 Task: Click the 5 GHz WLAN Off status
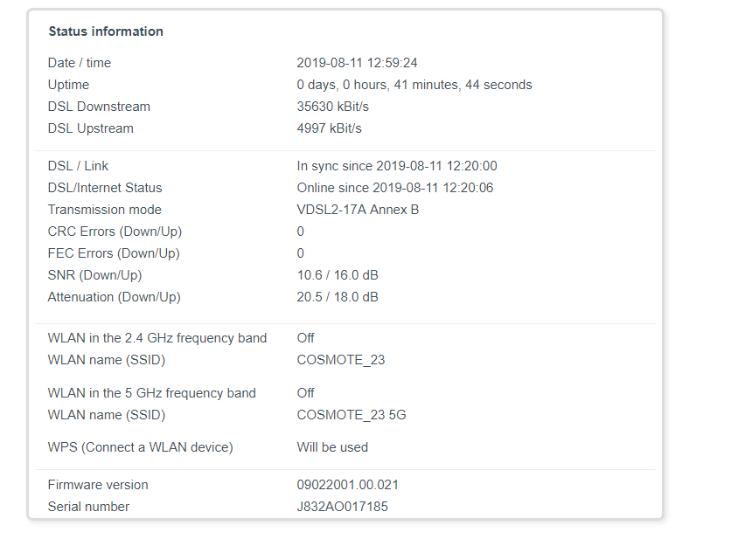tap(305, 393)
